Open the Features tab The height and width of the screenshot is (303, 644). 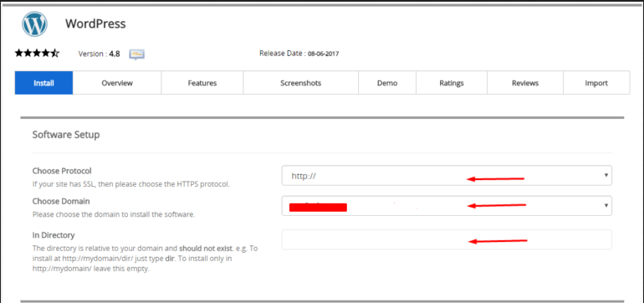click(x=202, y=83)
